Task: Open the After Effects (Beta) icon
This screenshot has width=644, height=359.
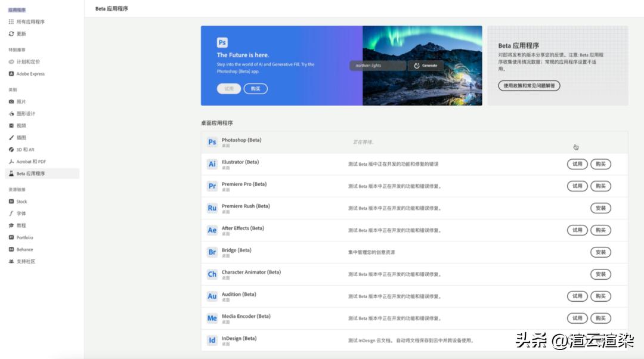Action: pos(212,230)
